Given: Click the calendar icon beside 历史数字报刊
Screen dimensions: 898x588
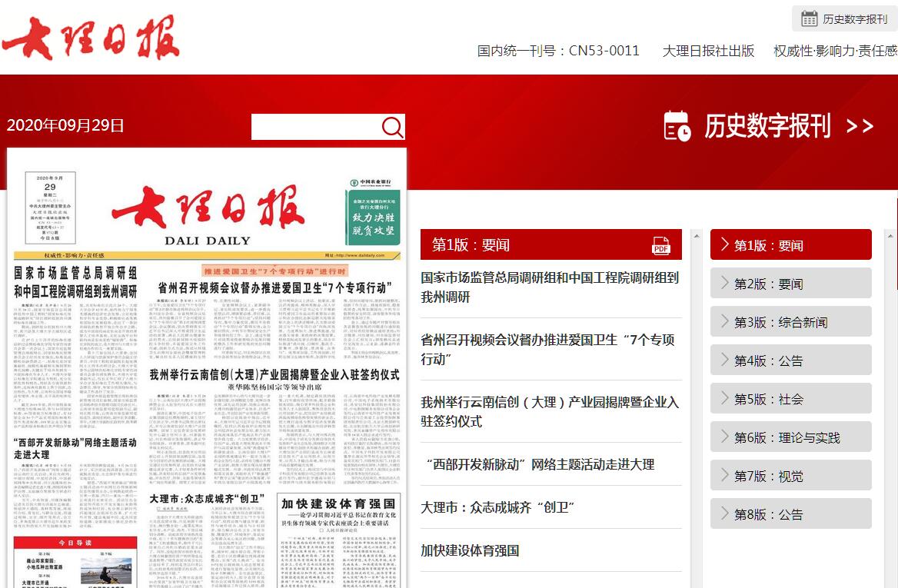Looking at the screenshot, I should click(810, 19).
